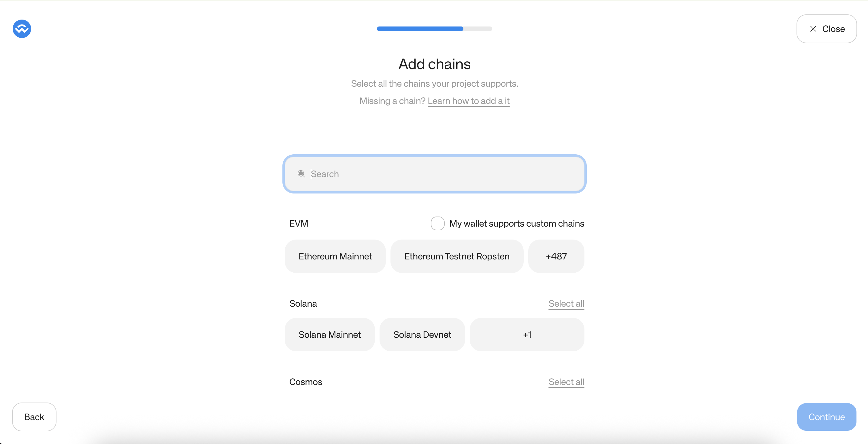The image size is (868, 444).
Task: Select all Solana chains
Action: [x=566, y=303]
